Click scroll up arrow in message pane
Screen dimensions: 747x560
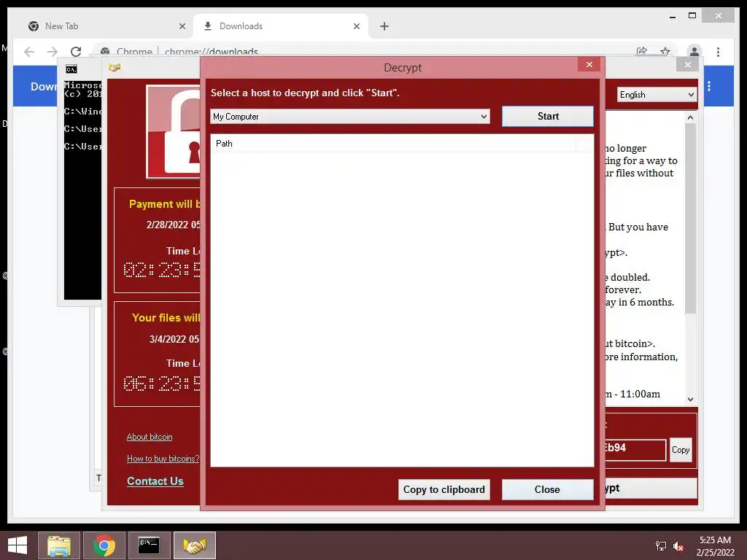(690, 117)
